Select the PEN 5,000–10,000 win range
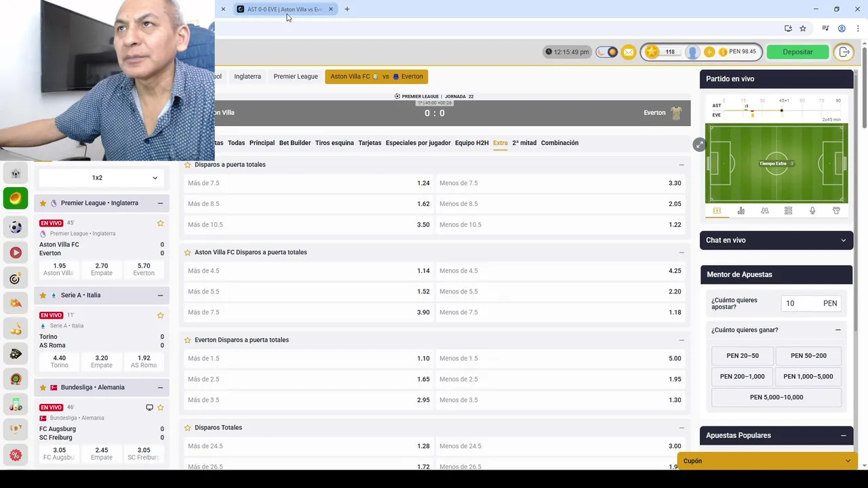 point(776,397)
